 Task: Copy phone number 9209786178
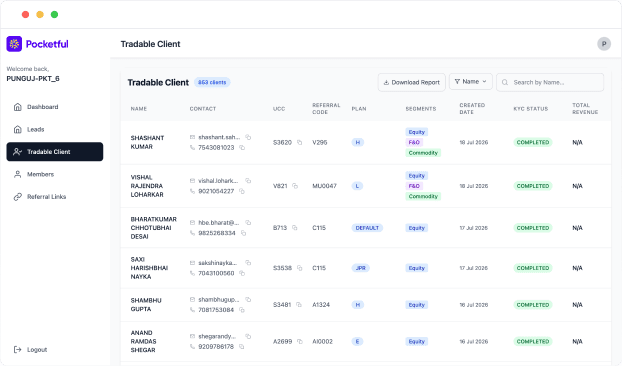pyautogui.click(x=241, y=347)
